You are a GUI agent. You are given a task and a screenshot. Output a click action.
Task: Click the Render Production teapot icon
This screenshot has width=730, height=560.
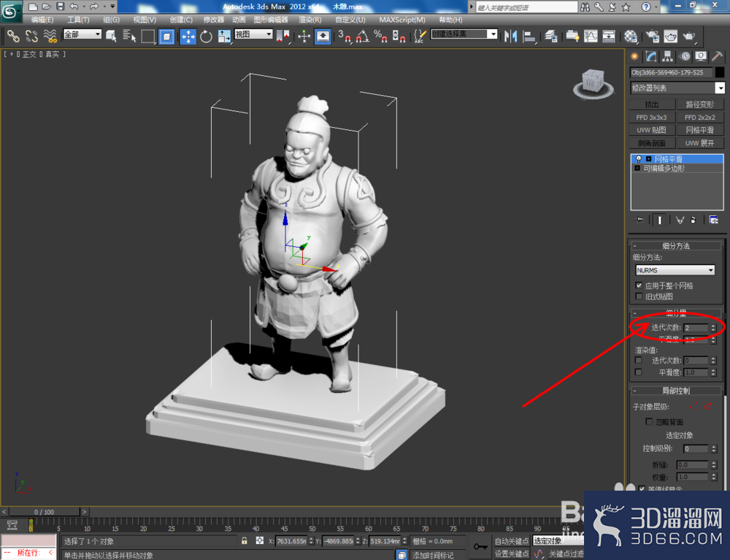pyautogui.click(x=689, y=36)
